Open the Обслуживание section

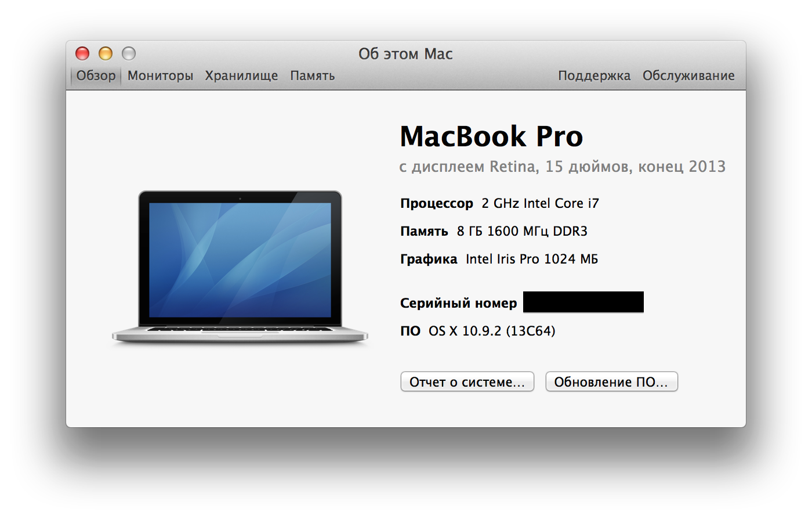(x=688, y=76)
